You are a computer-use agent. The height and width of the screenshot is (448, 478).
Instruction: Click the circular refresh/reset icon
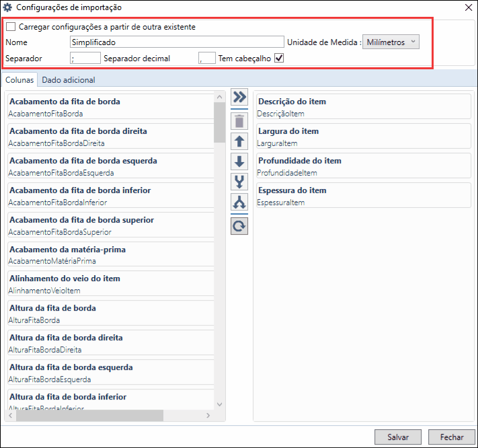point(239,226)
